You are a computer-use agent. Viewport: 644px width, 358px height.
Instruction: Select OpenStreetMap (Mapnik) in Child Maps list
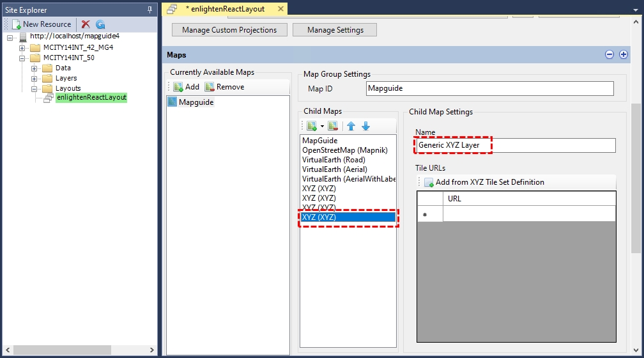(344, 150)
